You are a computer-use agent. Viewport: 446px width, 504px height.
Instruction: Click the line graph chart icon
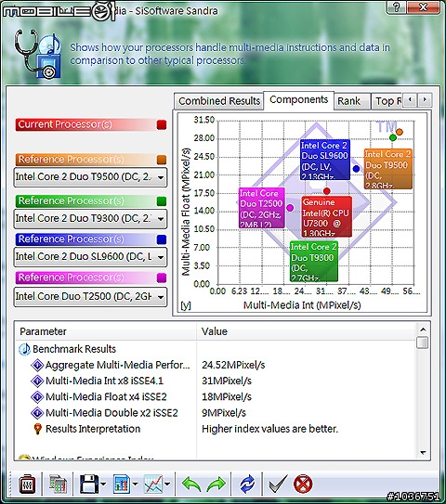click(153, 485)
